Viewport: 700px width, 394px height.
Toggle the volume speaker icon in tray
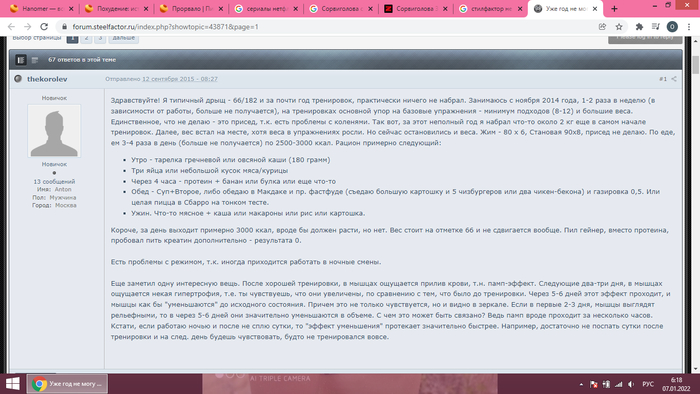tap(631, 384)
